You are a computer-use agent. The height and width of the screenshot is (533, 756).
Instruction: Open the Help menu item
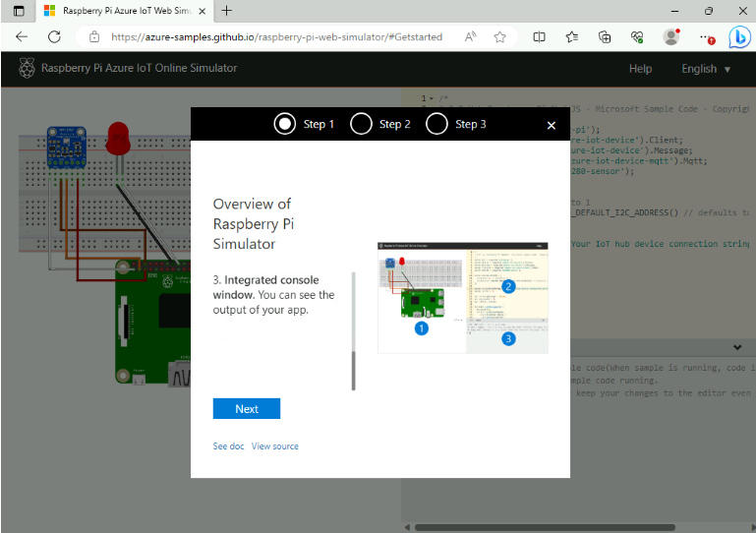pyautogui.click(x=640, y=69)
